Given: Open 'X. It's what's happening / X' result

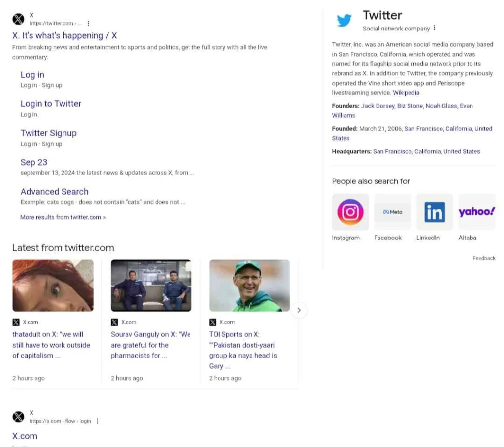Looking at the screenshot, I should pyautogui.click(x=64, y=35).
